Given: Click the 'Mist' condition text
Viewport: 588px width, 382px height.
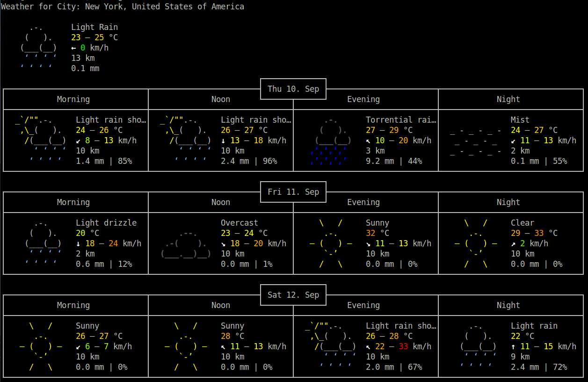Looking at the screenshot, I should (x=520, y=120).
